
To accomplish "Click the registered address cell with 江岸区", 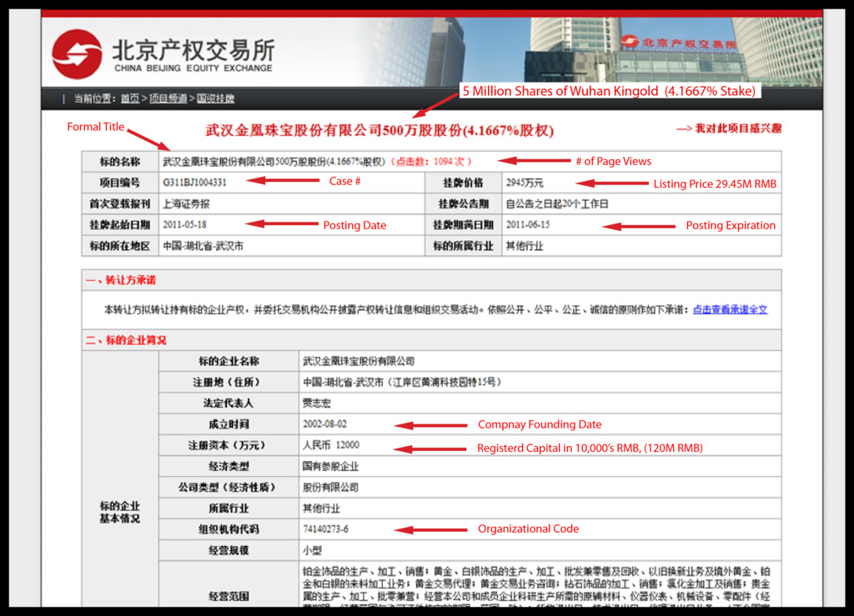I will point(540,383).
